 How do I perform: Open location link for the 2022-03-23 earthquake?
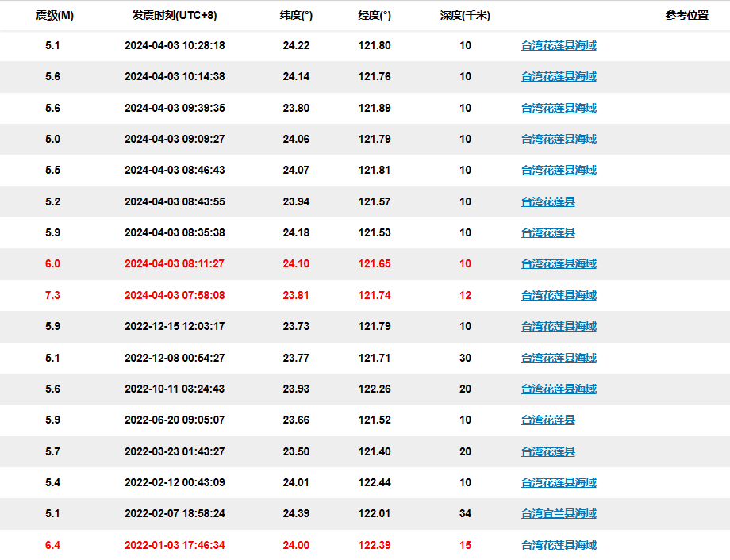pyautogui.click(x=547, y=451)
